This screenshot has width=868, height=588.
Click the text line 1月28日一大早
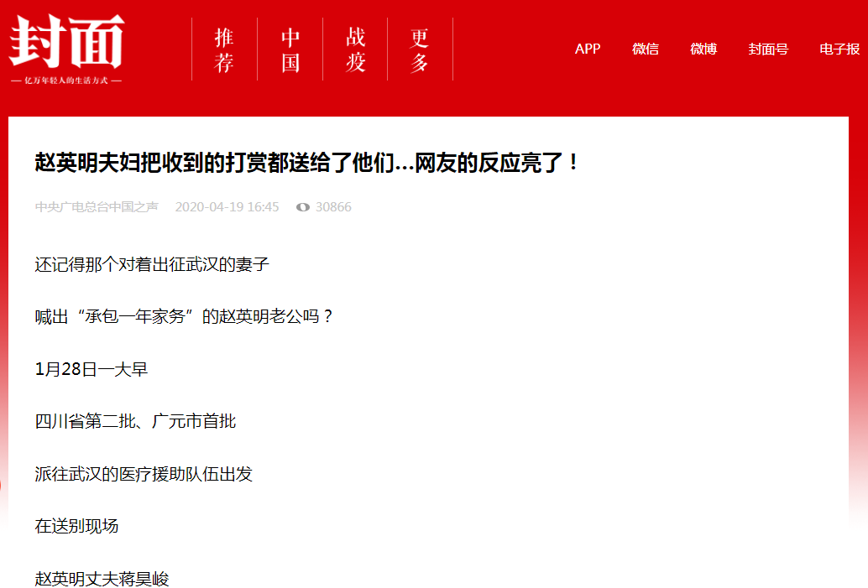[92, 369]
